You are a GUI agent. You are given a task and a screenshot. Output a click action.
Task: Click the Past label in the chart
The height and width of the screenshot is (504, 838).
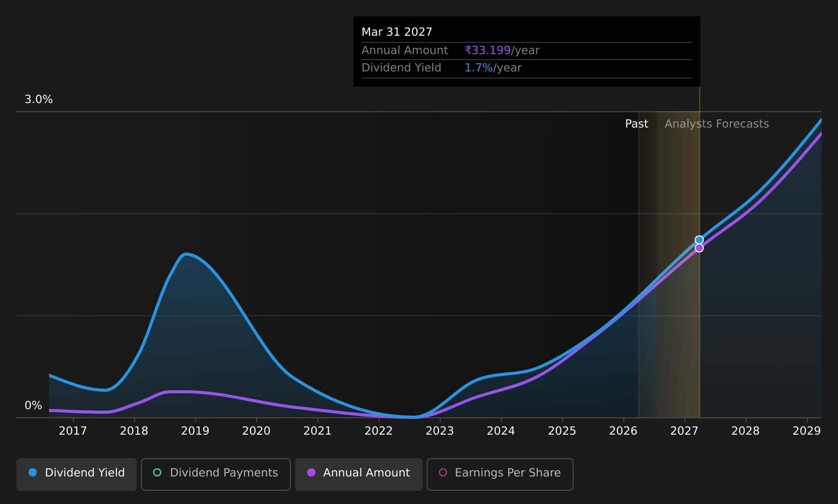(x=637, y=124)
